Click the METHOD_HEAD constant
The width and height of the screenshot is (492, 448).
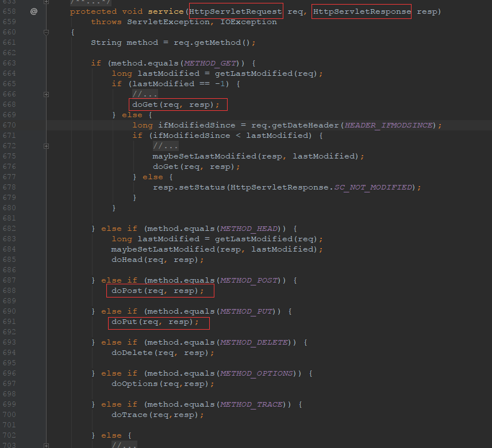coord(249,229)
